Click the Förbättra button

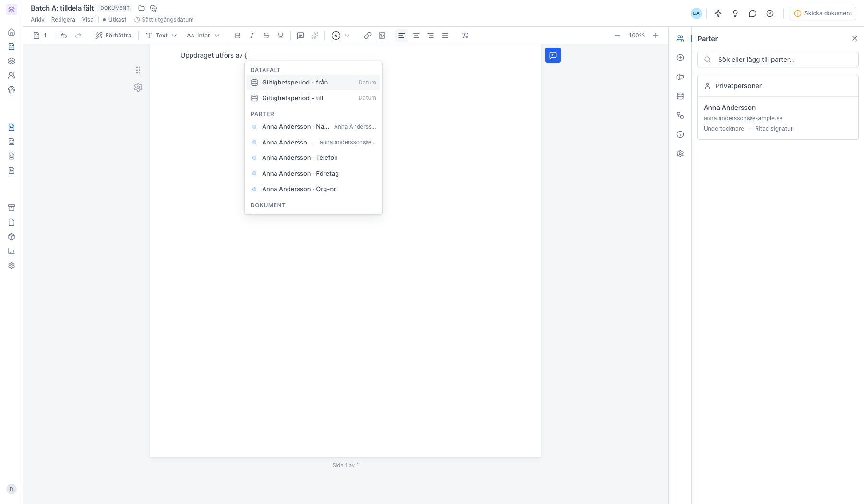point(113,36)
